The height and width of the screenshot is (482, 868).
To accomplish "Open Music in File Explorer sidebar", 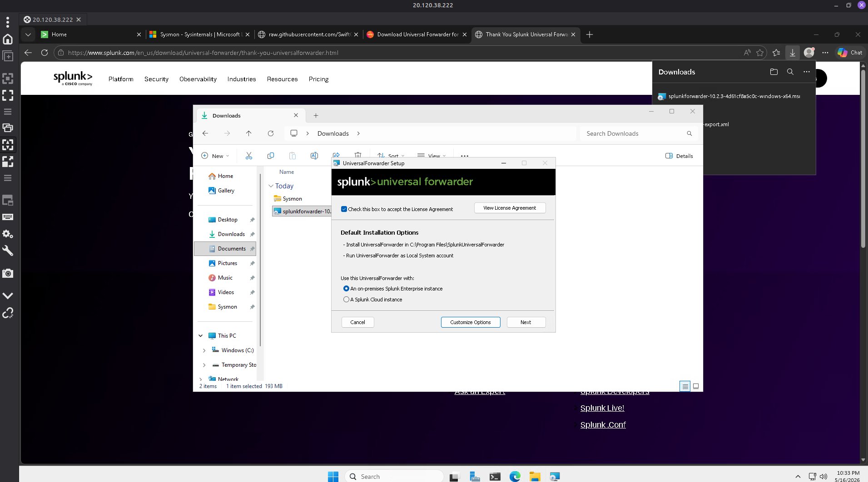I will [225, 278].
